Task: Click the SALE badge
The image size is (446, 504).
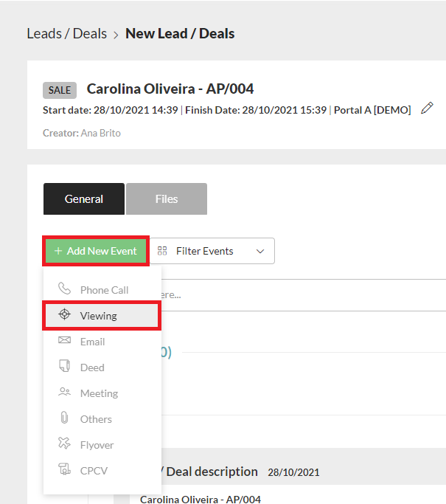Action: click(x=60, y=90)
